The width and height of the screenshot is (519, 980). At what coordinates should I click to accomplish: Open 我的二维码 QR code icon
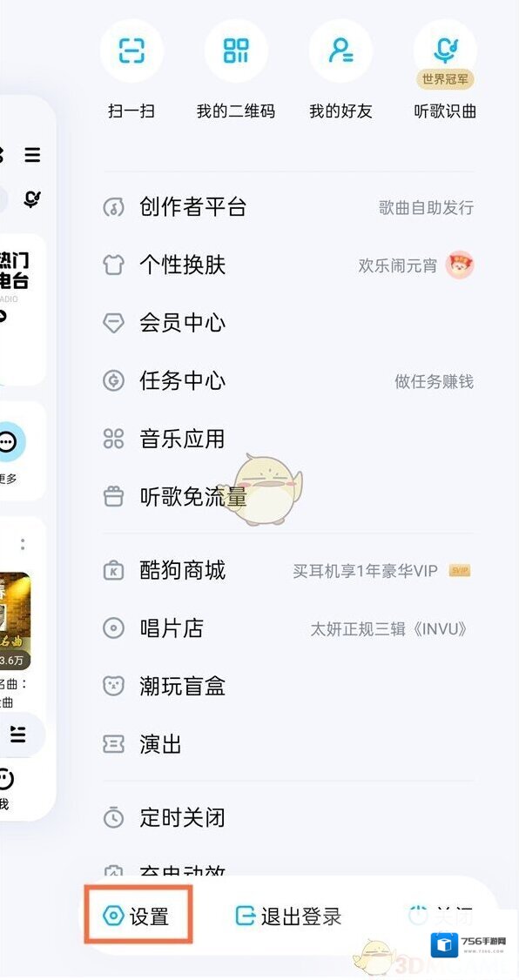236,51
